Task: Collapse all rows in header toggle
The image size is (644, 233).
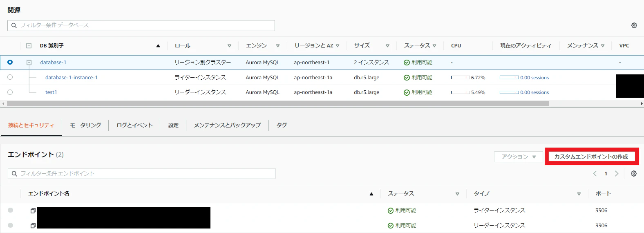Action: [x=29, y=46]
